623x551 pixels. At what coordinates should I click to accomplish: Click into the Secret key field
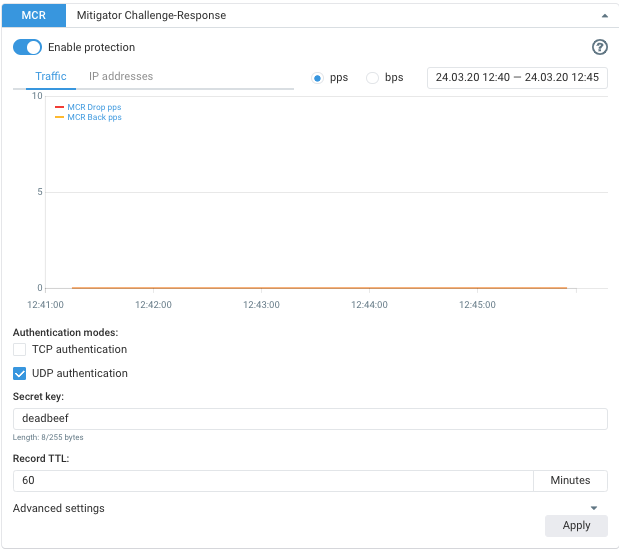tap(310, 419)
